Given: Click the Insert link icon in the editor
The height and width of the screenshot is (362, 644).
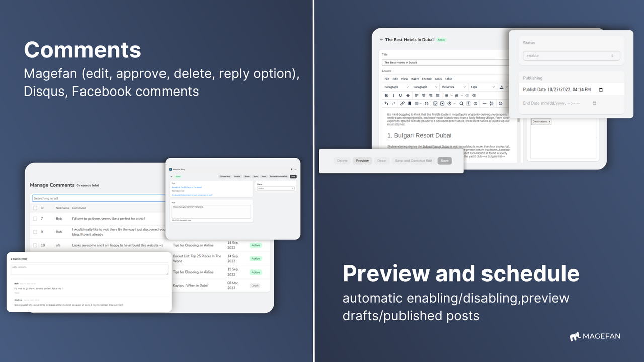Looking at the screenshot, I should (x=402, y=103).
